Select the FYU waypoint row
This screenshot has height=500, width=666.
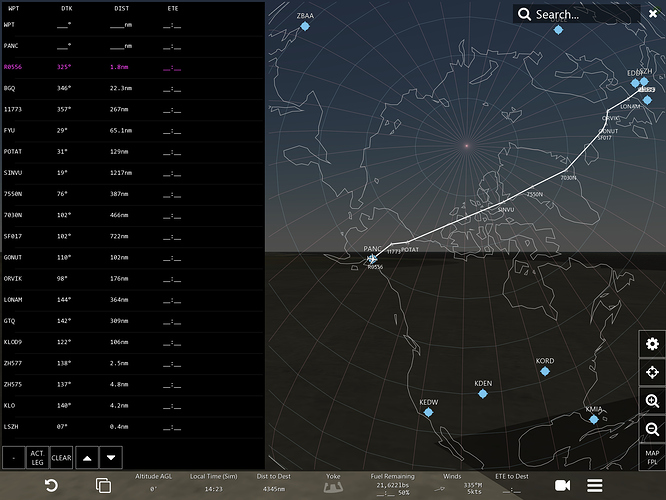pyautogui.click(x=133, y=130)
